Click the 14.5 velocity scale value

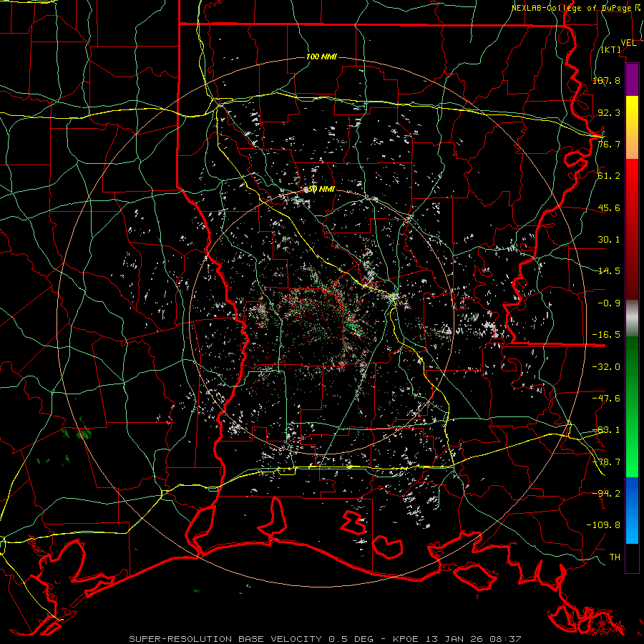pos(609,271)
